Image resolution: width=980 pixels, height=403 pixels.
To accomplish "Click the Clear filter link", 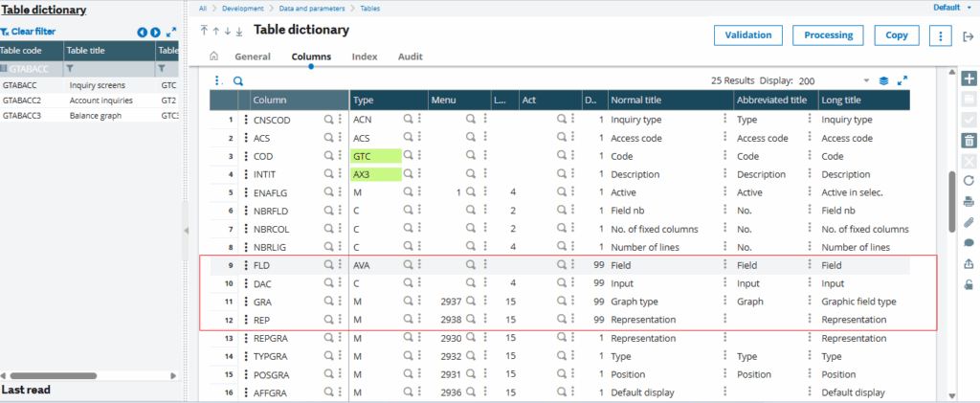I will 29,32.
